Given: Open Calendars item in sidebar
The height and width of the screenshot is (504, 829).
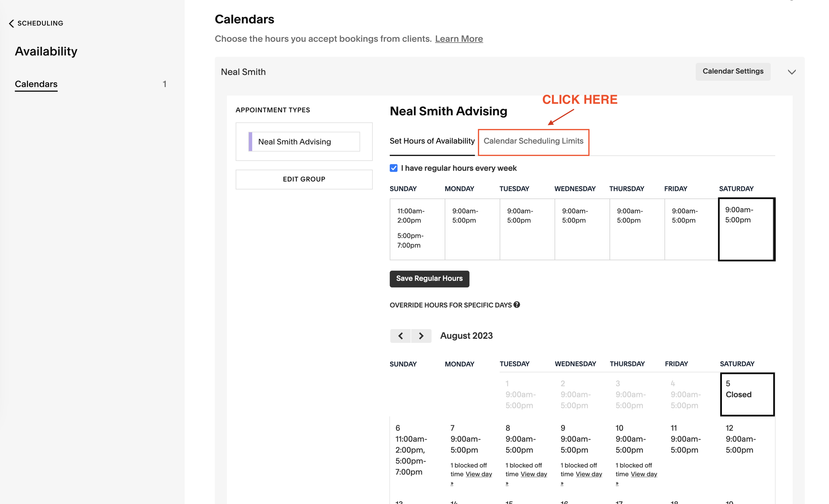Looking at the screenshot, I should point(36,84).
